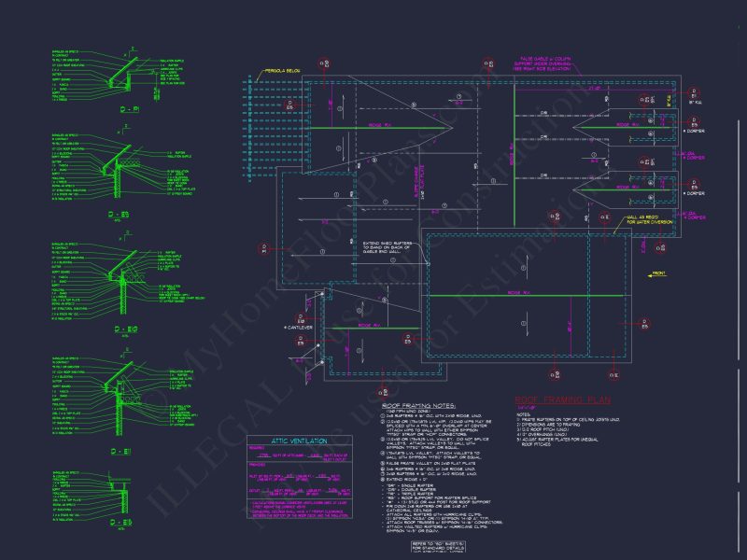Image resolution: width=747 pixels, height=560 pixels.
Task: Select the FRONT direction arrow label
Action: coord(659,273)
